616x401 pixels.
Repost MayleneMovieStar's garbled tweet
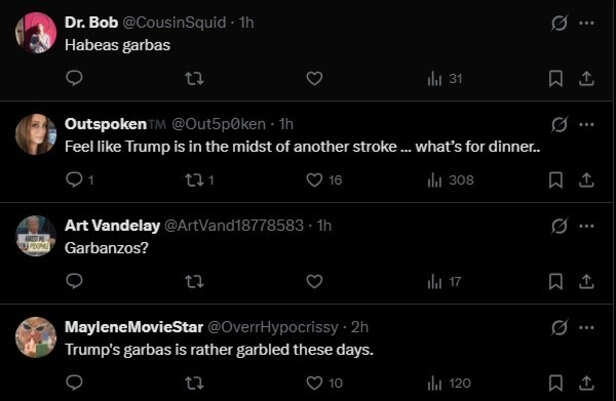click(195, 383)
